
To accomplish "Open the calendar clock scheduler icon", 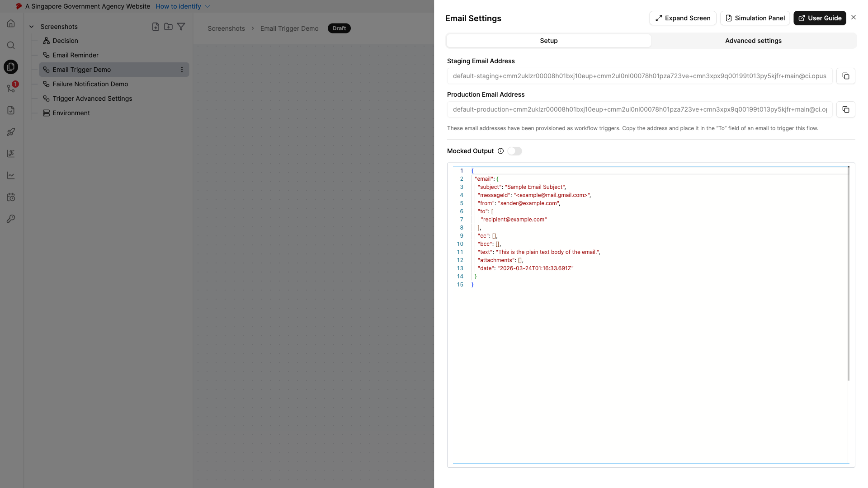I will [x=11, y=197].
